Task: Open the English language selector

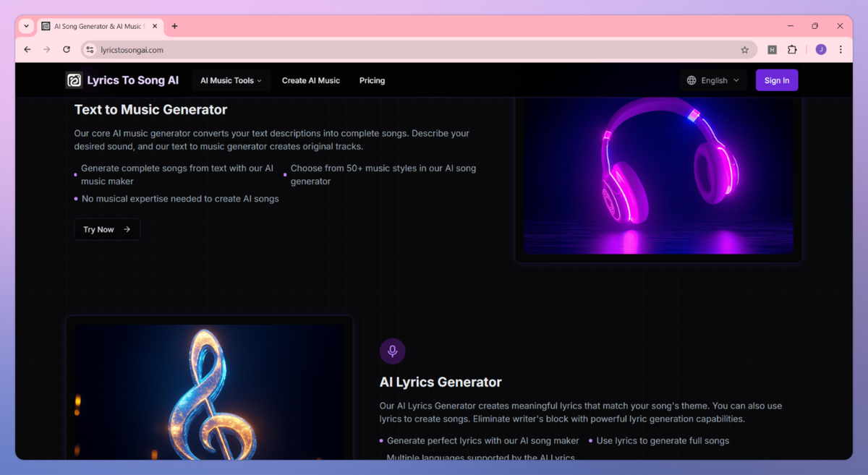Action: click(x=712, y=80)
